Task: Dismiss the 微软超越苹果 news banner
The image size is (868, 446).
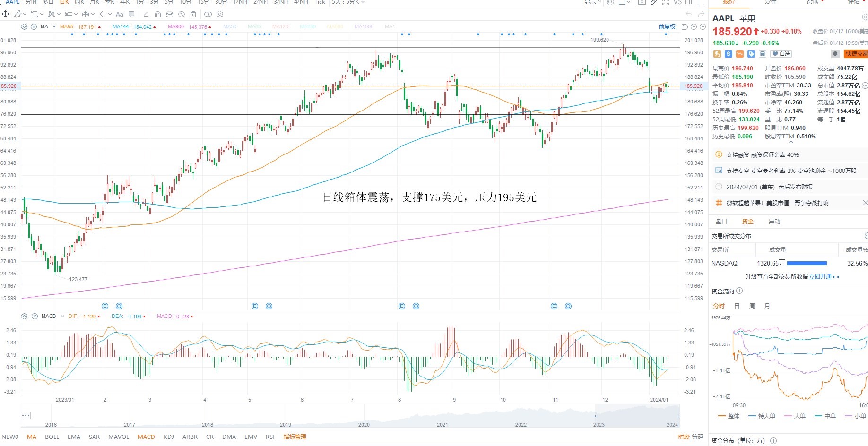Action: click(x=865, y=203)
